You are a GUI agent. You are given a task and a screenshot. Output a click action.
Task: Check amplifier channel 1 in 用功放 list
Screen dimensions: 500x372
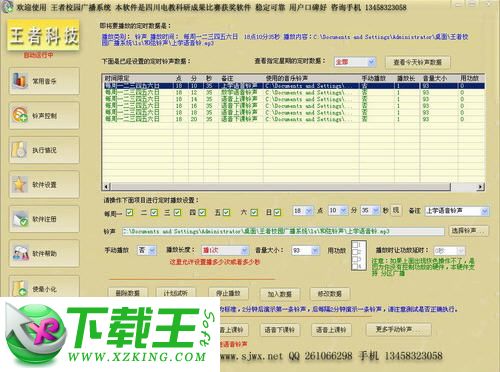pyautogui.click(x=356, y=245)
